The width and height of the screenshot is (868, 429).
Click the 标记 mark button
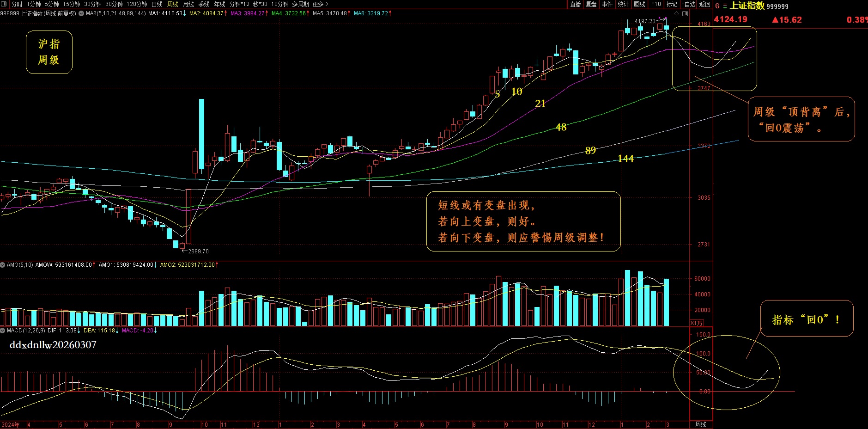pyautogui.click(x=672, y=4)
